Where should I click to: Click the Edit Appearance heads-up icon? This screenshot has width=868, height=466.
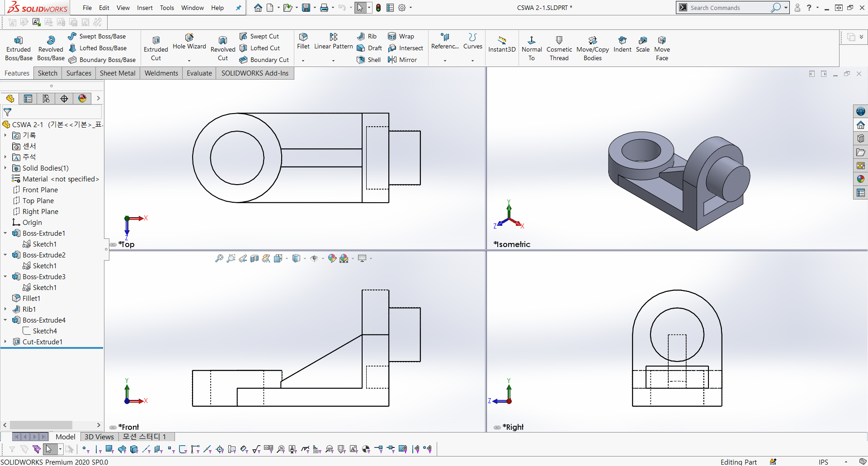332,258
